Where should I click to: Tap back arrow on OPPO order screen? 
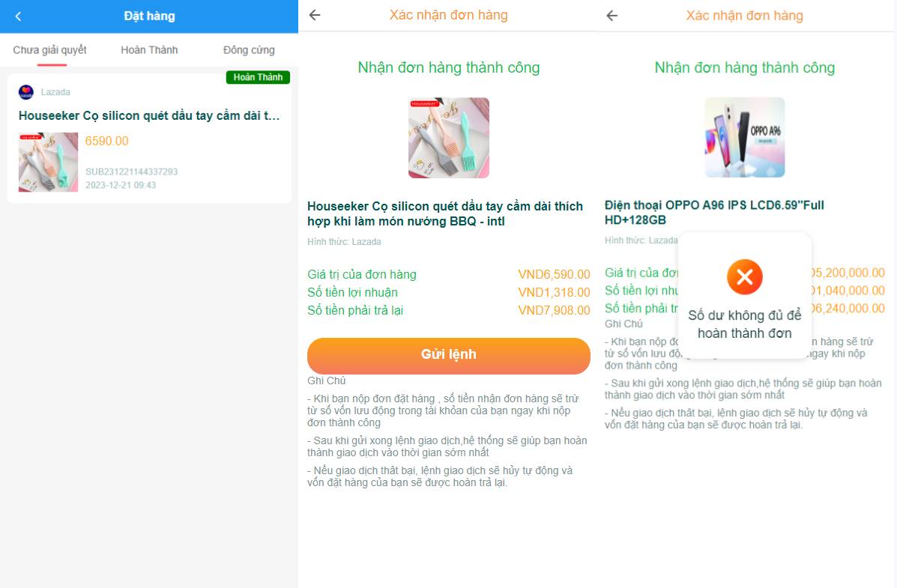pyautogui.click(x=612, y=16)
